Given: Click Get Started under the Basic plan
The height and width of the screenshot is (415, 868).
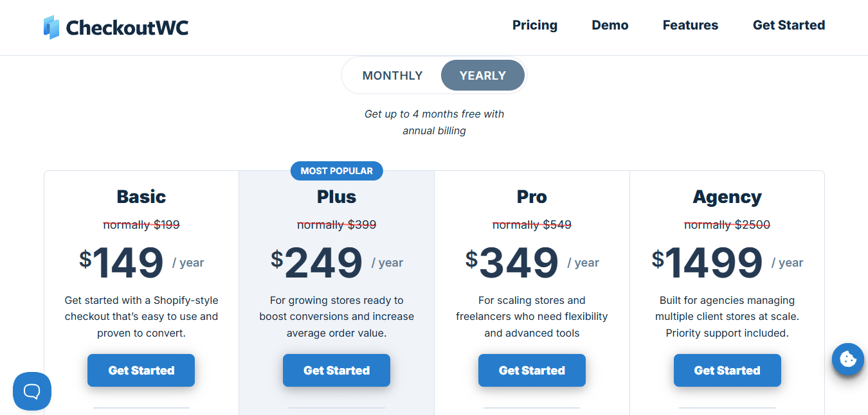Looking at the screenshot, I should [141, 370].
